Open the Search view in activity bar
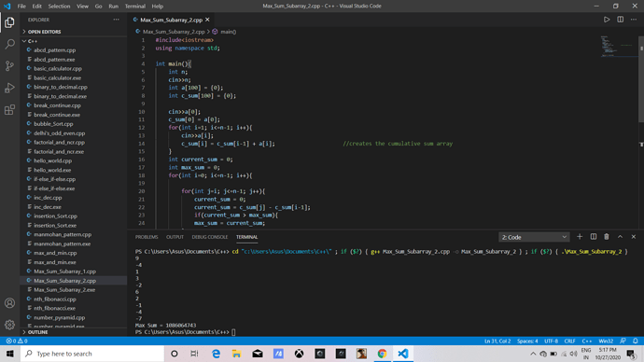644x362 pixels. point(9,44)
